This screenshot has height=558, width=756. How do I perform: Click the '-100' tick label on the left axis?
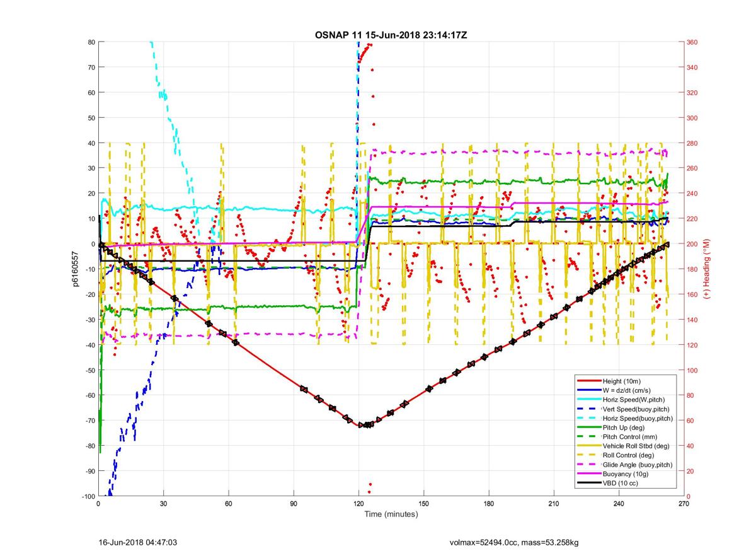[88, 496]
